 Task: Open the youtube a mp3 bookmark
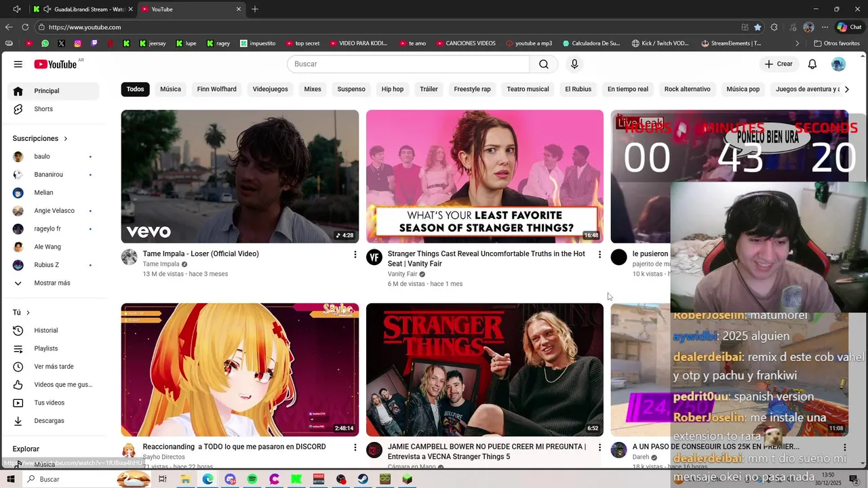coord(529,43)
